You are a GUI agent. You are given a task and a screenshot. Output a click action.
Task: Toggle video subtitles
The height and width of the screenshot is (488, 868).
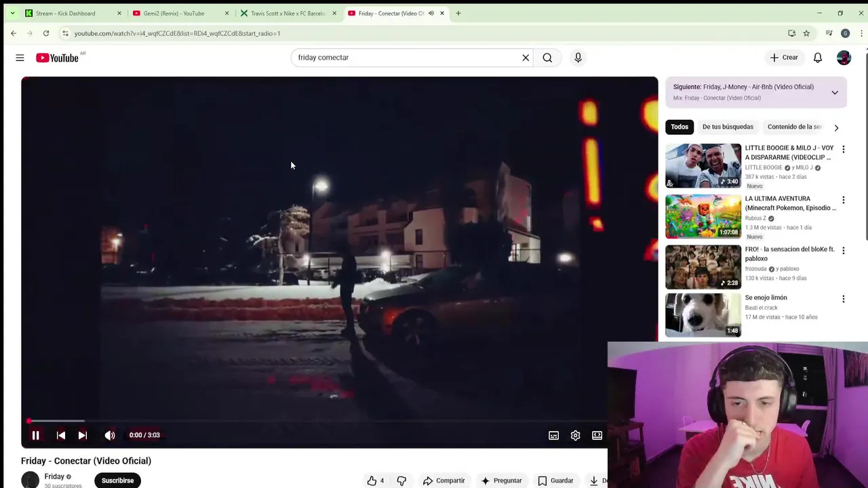[x=553, y=435]
